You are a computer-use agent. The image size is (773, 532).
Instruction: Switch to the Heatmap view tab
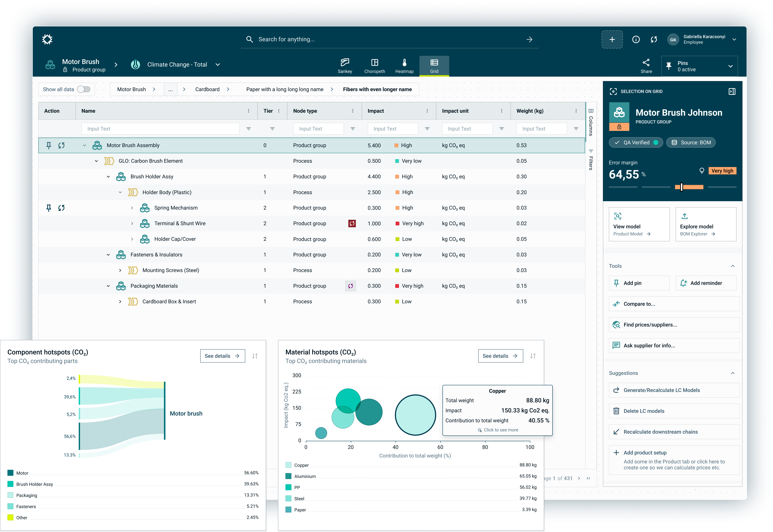pos(404,66)
